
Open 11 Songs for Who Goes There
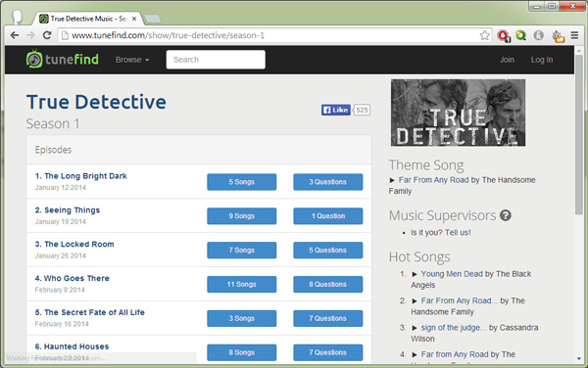[x=241, y=284]
